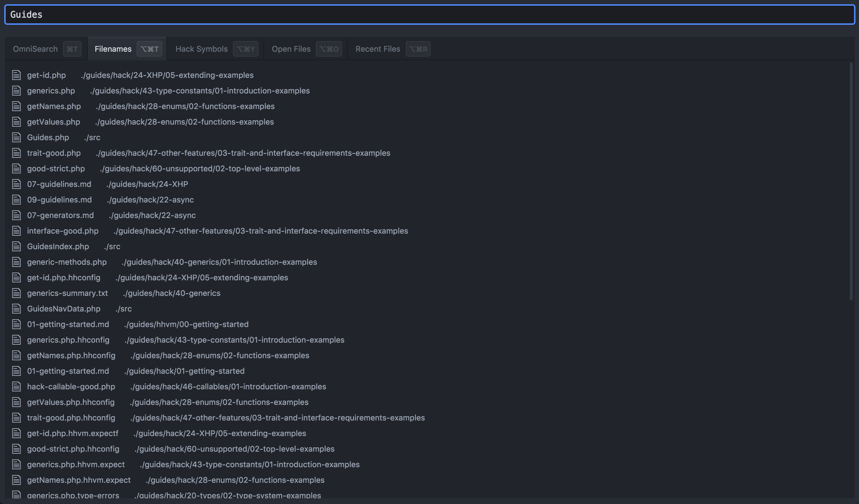
Task: Click the file icon beside Guides.php
Action: 16,137
